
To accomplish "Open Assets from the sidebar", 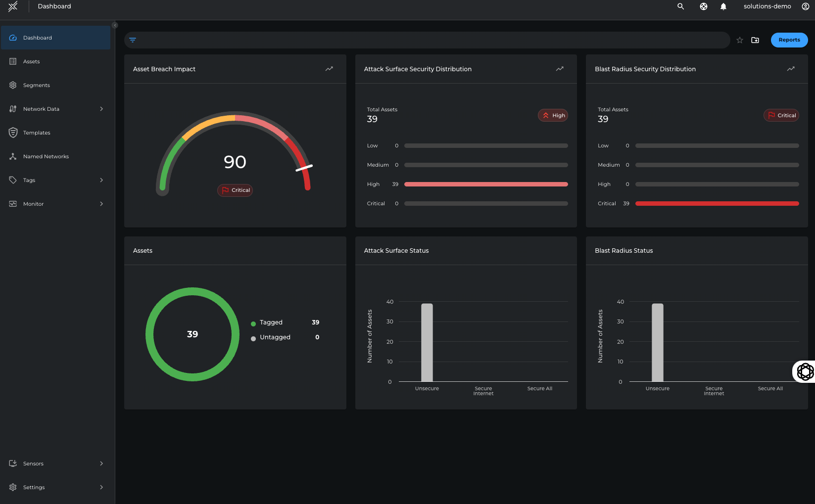I will click(x=31, y=61).
